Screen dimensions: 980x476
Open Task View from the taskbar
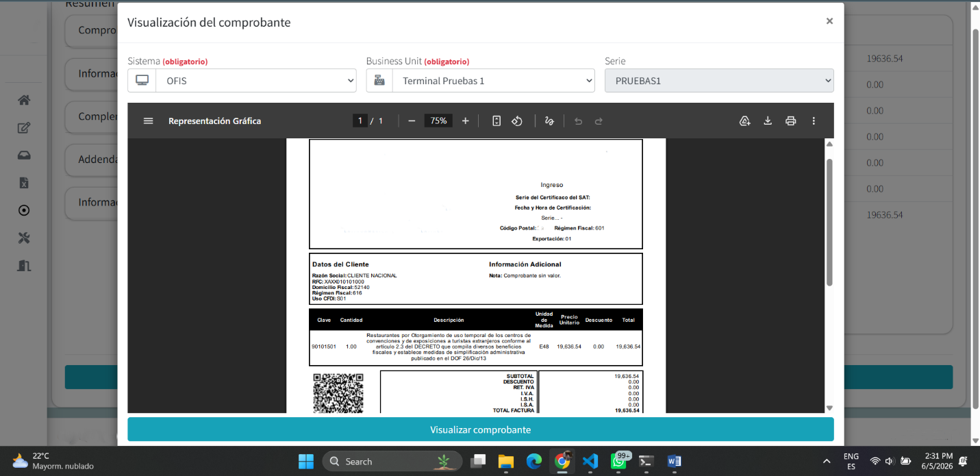coord(478,461)
